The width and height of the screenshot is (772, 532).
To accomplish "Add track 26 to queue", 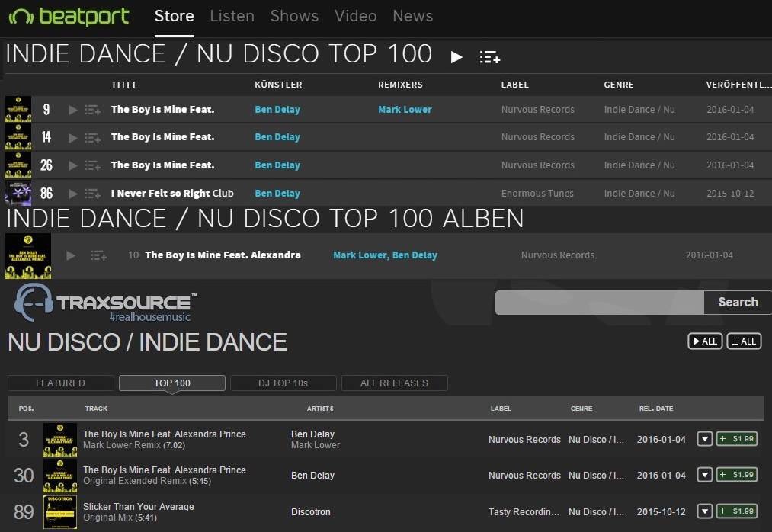I will [x=92, y=165].
